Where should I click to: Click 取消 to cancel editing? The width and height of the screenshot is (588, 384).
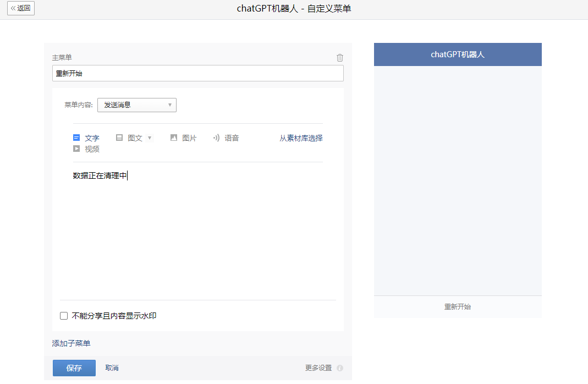(x=112, y=368)
